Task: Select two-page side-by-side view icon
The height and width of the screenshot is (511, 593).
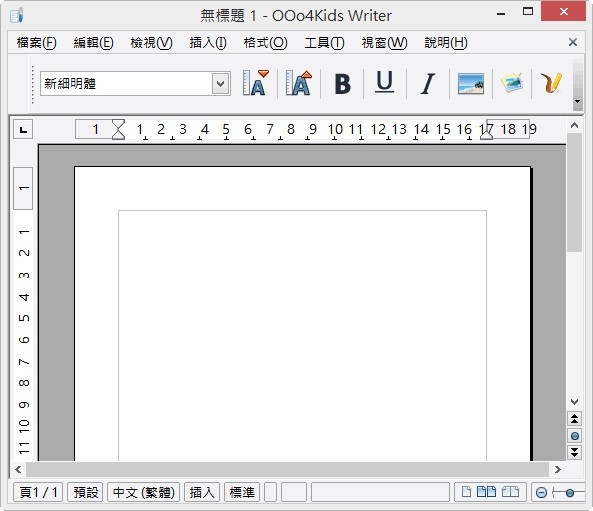Action: click(x=486, y=492)
